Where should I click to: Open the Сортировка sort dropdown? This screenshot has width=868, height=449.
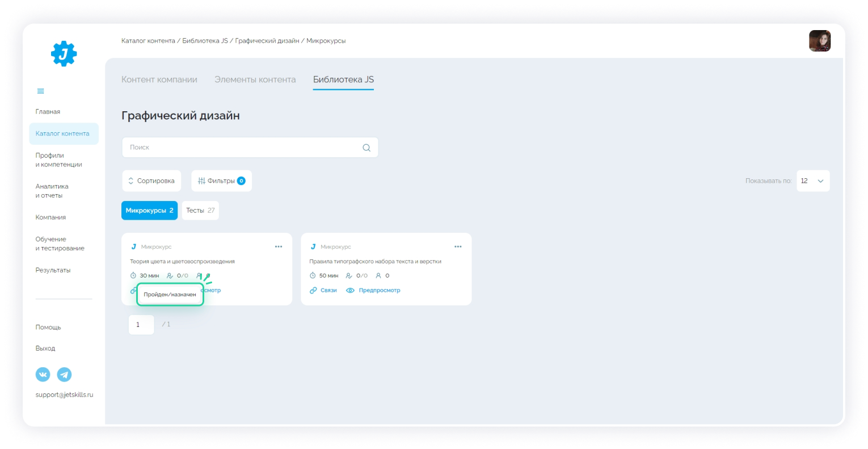[151, 181]
